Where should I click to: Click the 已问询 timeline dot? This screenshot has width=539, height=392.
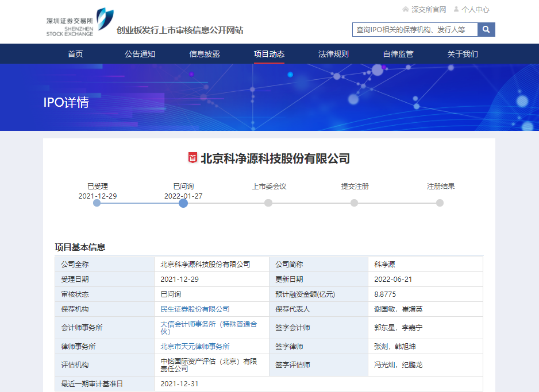pos(183,203)
